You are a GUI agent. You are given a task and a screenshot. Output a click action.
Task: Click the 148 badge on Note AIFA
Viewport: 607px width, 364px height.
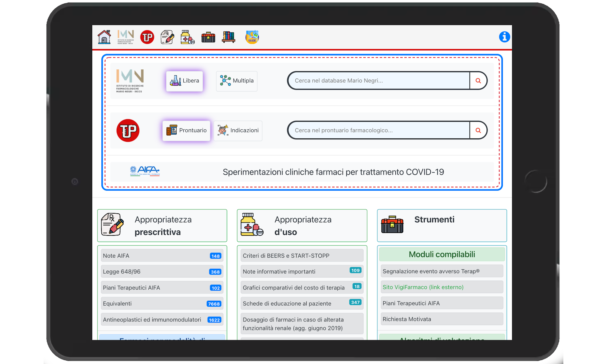(215, 256)
